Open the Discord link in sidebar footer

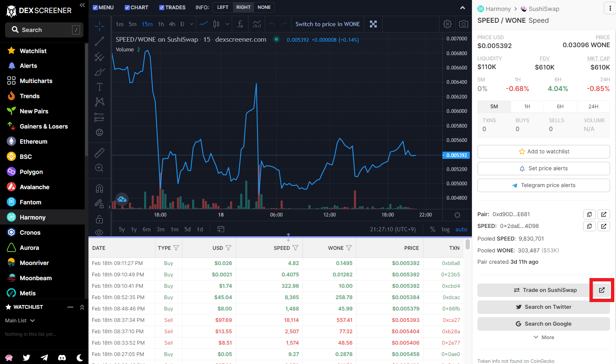[62, 358]
